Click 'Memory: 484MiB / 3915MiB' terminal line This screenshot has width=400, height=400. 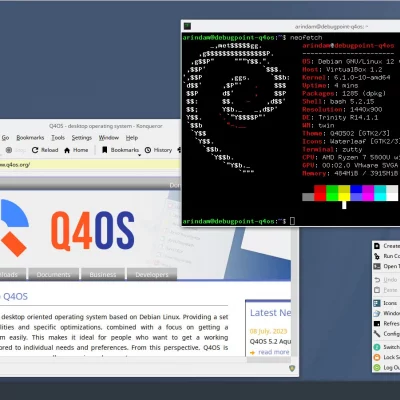[x=350, y=174]
